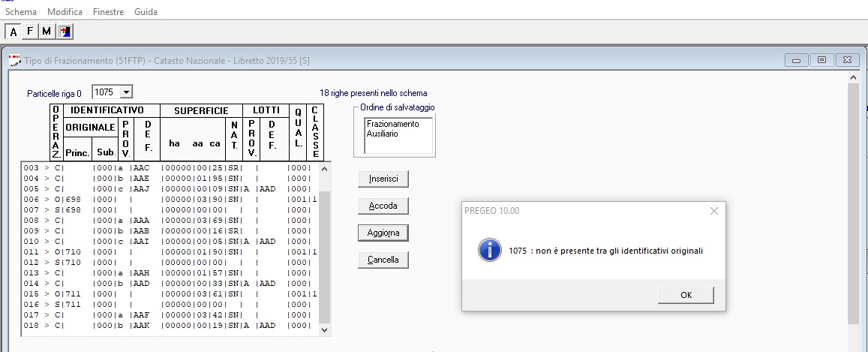Click the blue information icon in dialog
Viewport: 868px width, 352px height.
click(489, 251)
